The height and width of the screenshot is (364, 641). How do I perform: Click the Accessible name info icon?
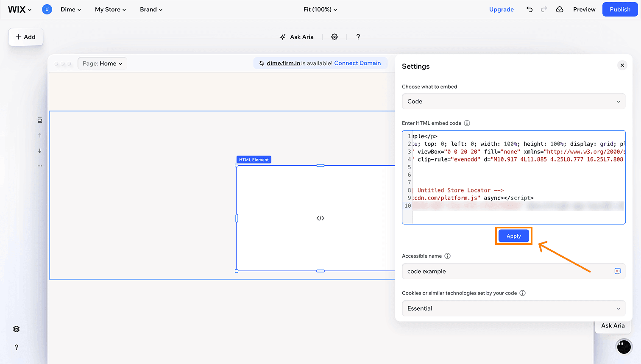click(x=447, y=256)
